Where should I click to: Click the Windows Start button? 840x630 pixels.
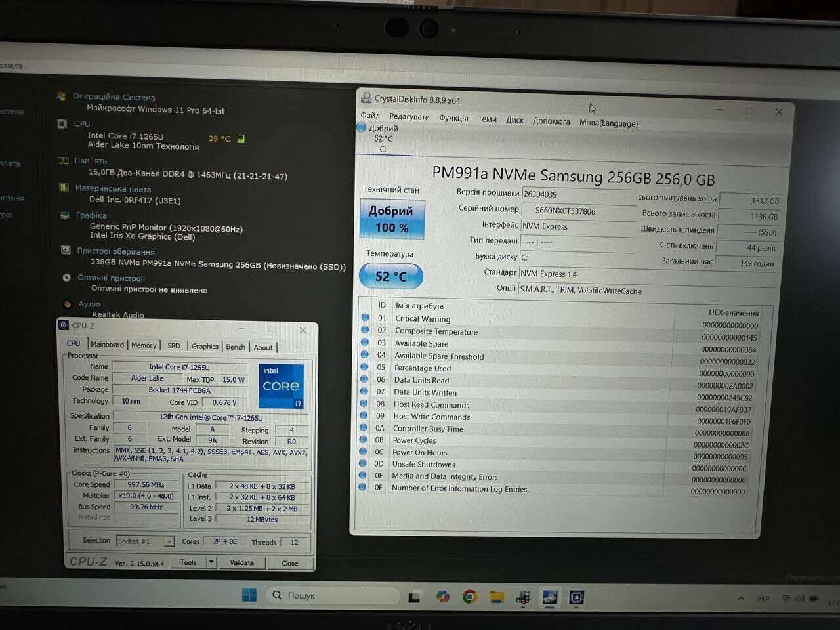pyautogui.click(x=249, y=595)
